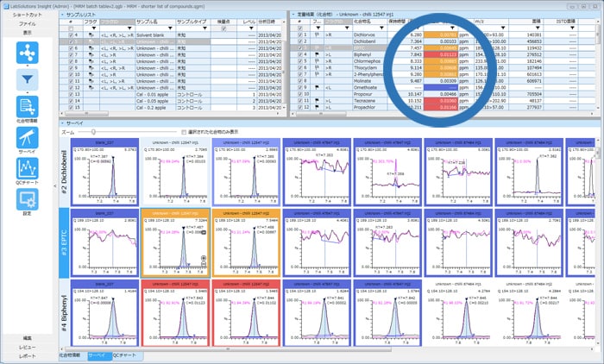Image resolution: width=604 pixels, height=364 pixels.
Task: Open the 設定 settings icon
Action: pos(27,199)
